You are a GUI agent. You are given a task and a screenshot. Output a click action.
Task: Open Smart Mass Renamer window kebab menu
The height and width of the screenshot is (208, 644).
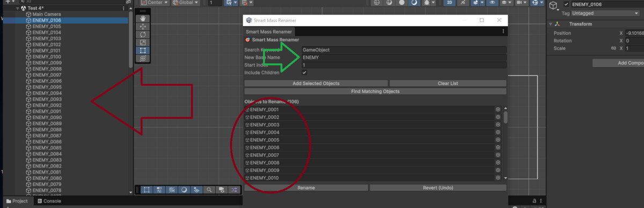(503, 32)
